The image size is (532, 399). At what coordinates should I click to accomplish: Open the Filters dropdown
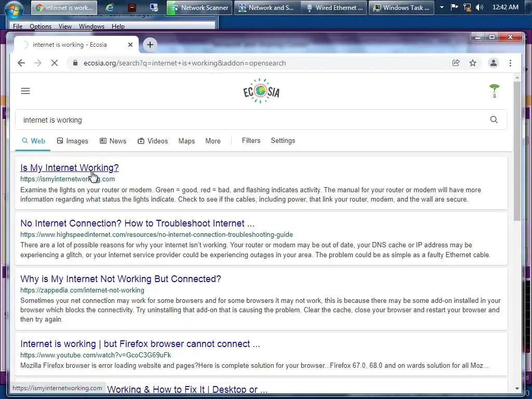(251, 140)
